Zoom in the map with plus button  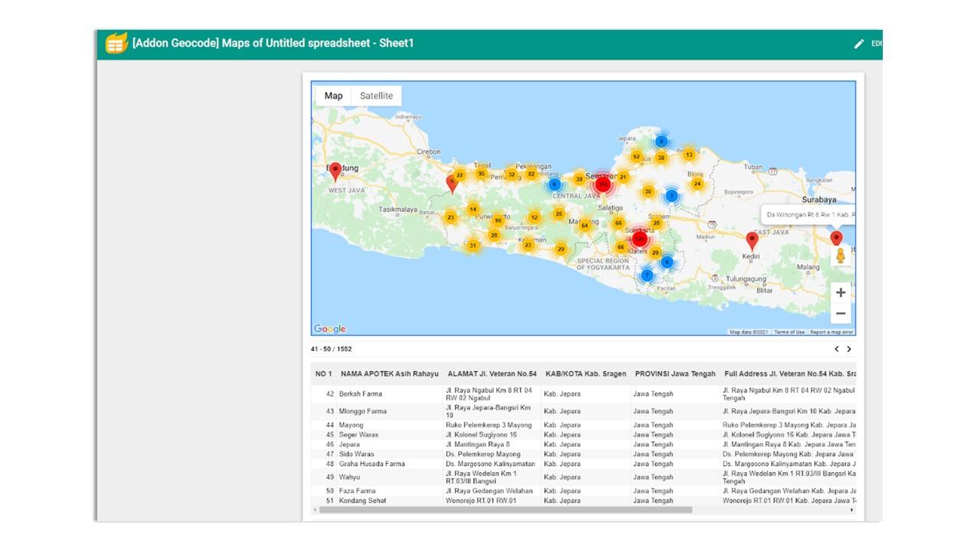click(841, 292)
